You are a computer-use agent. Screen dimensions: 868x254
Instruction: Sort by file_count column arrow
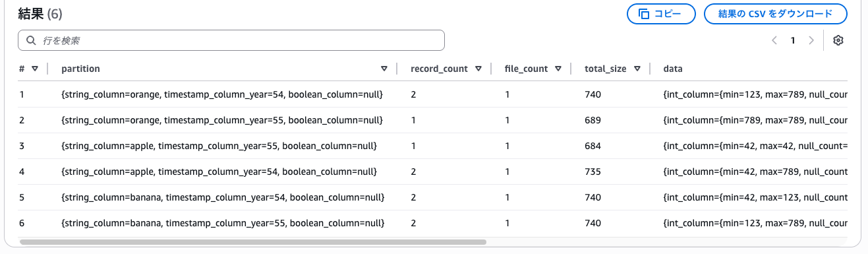(x=558, y=69)
